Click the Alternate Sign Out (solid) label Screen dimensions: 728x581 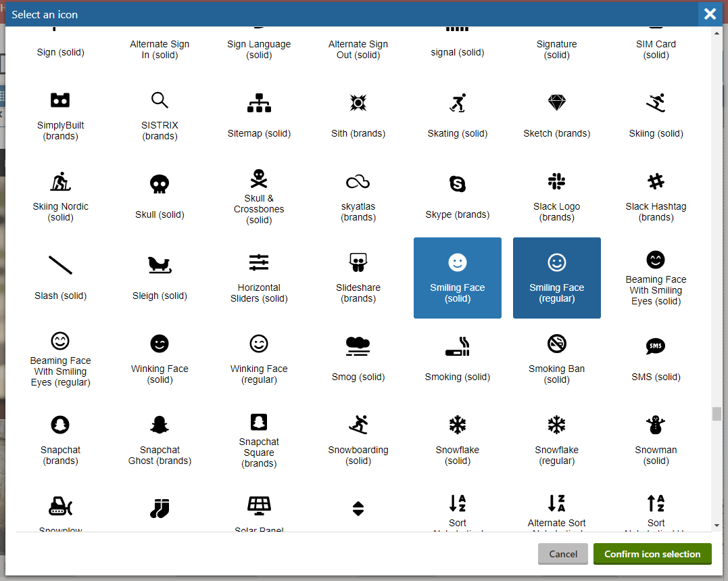pos(358,49)
